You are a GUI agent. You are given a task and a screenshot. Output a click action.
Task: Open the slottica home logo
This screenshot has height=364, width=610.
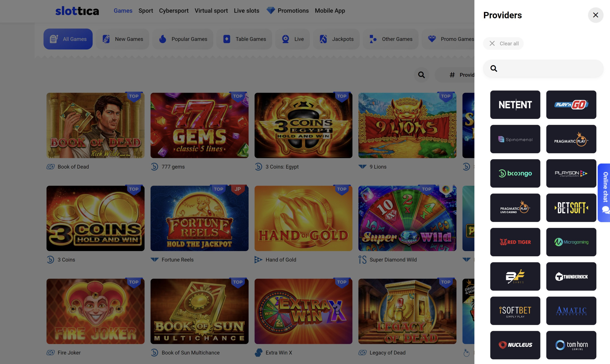77,11
